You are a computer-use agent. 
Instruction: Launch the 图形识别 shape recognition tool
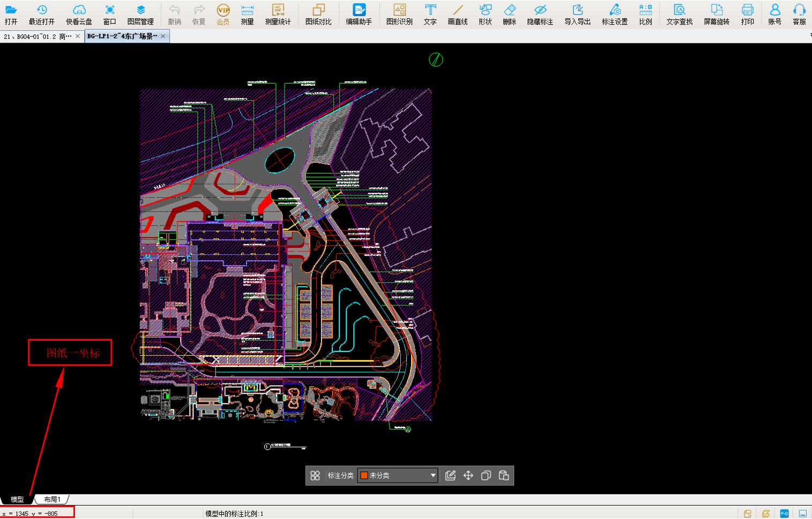coord(399,14)
